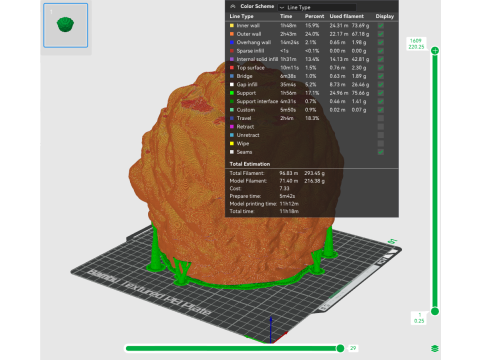The height and width of the screenshot is (360, 480).
Task: Click the layers icon below the vertical slider
Action: tap(435, 349)
